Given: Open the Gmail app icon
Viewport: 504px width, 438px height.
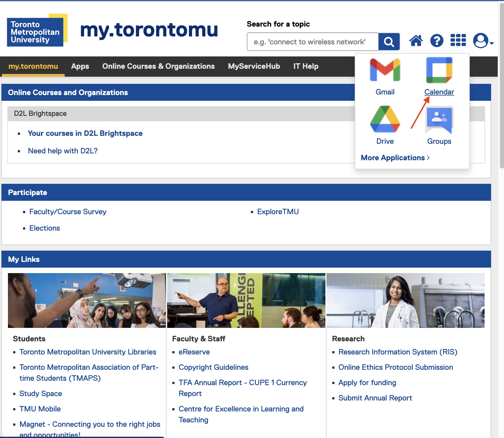Looking at the screenshot, I should (x=385, y=70).
